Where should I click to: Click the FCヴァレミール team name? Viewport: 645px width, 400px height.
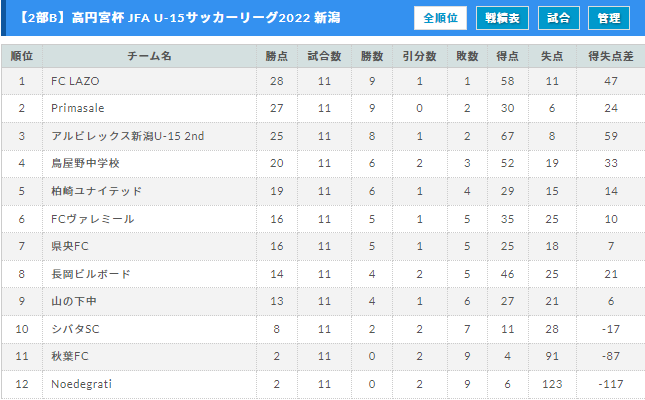coord(93,219)
